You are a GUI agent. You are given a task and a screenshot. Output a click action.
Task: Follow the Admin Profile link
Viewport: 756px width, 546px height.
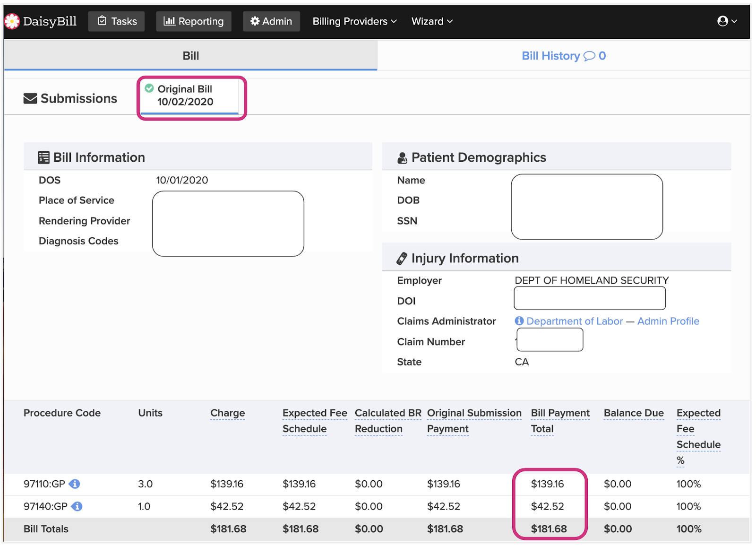[668, 321]
